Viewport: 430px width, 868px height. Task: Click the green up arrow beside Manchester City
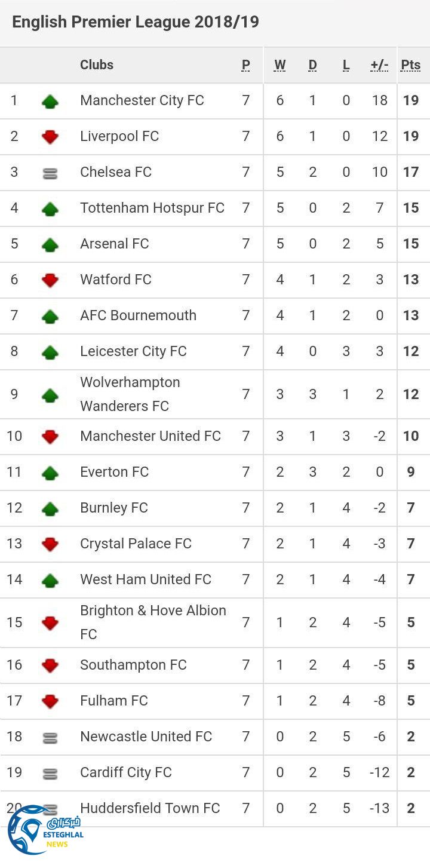(x=50, y=102)
